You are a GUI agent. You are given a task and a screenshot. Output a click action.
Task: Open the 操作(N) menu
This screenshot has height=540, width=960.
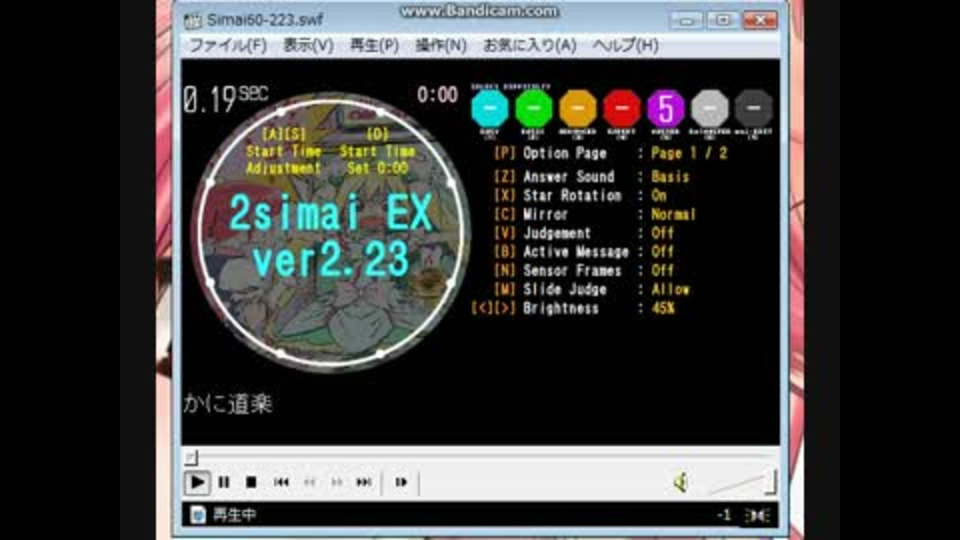click(x=441, y=45)
